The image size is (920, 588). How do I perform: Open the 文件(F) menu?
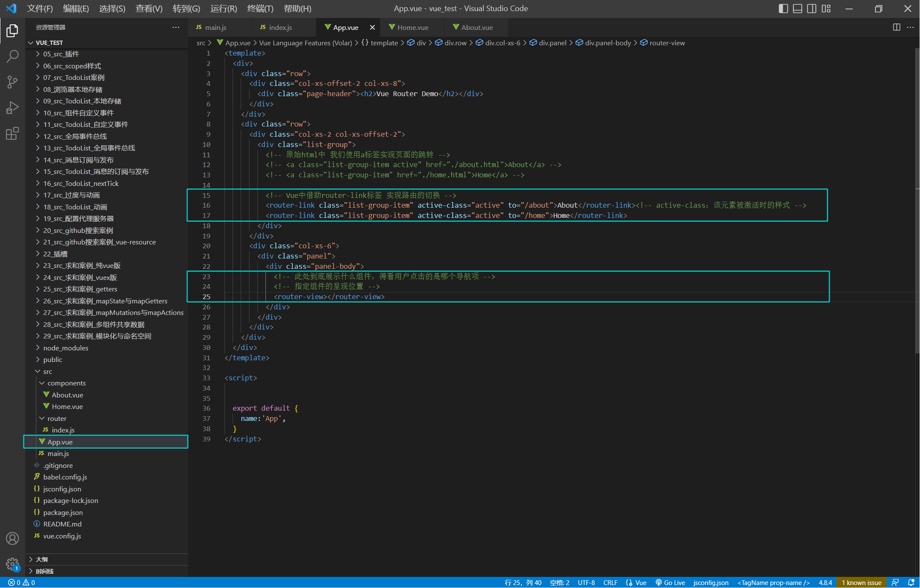click(x=40, y=9)
